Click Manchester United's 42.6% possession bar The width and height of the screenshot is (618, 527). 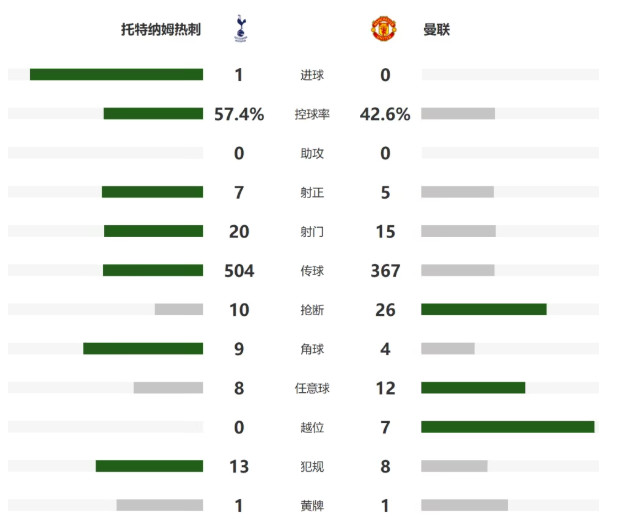pos(458,114)
